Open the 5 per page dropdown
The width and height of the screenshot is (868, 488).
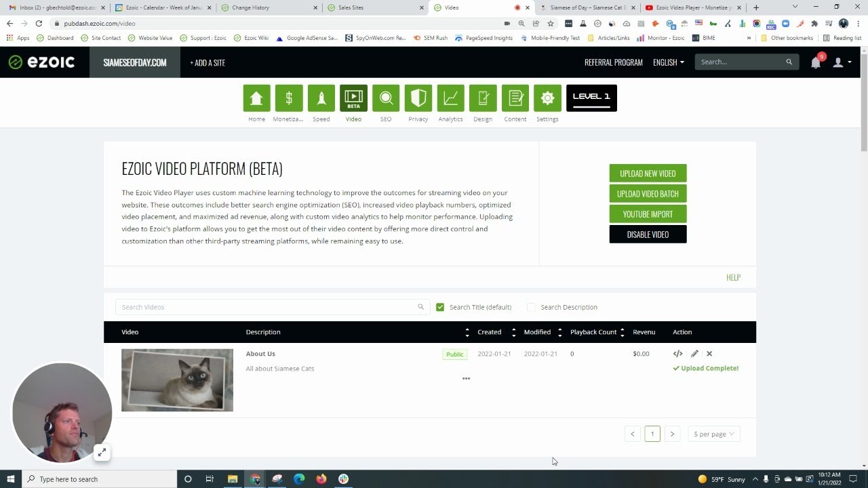click(713, 434)
